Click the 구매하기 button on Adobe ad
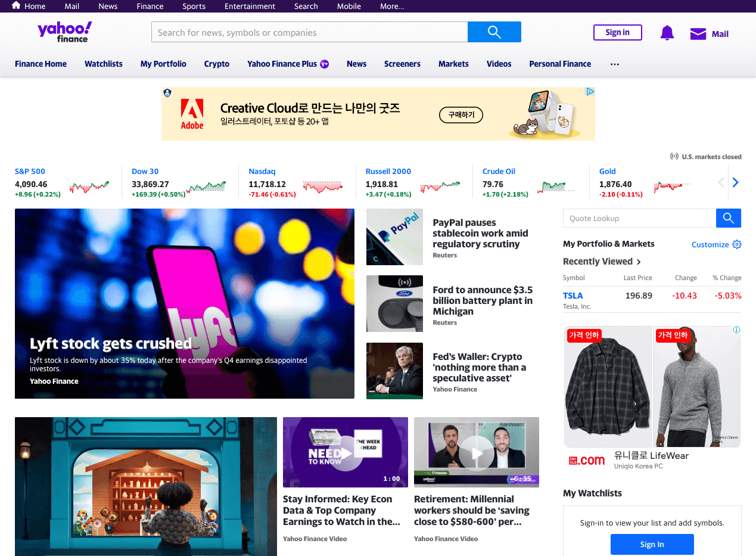The width and height of the screenshot is (756, 556). tap(461, 114)
